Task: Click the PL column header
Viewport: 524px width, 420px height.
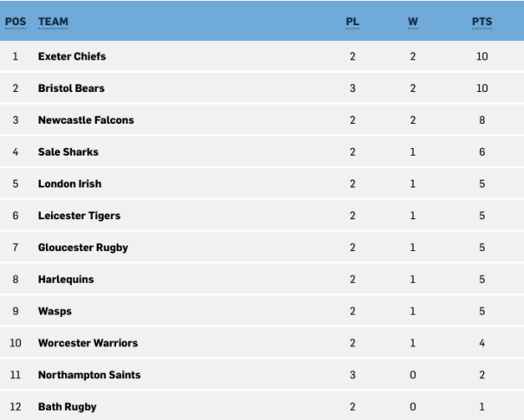Action: pyautogui.click(x=353, y=22)
